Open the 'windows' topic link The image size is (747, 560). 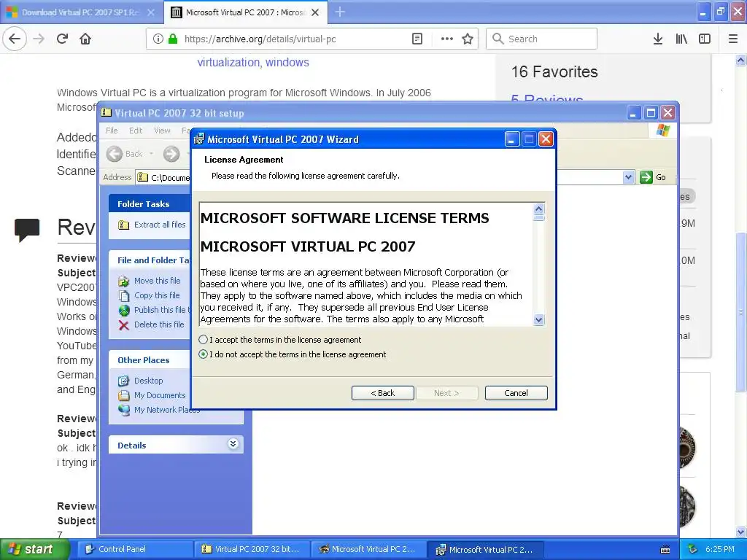(287, 63)
